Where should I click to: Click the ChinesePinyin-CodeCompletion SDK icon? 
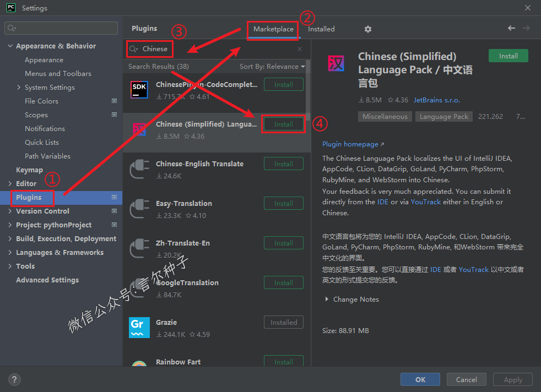pyautogui.click(x=139, y=89)
